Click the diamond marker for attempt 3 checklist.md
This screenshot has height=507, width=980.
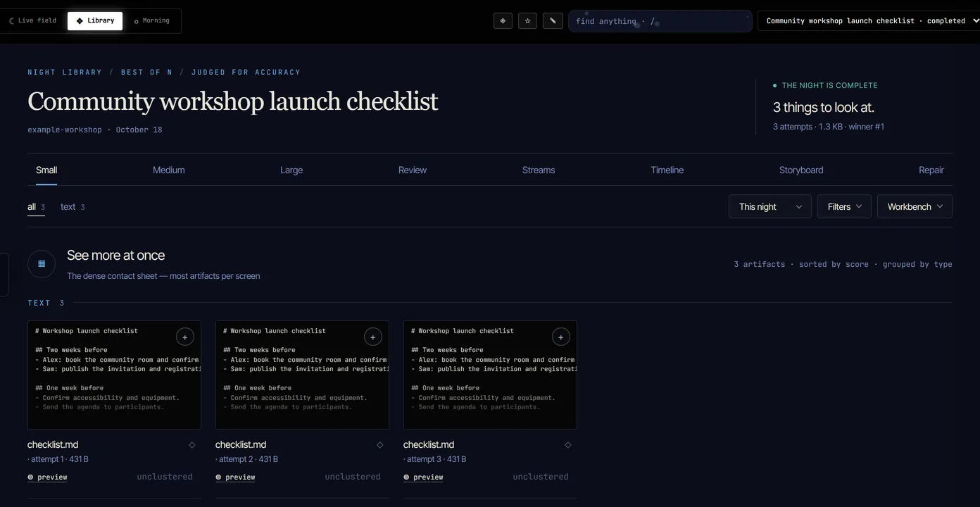(x=568, y=445)
